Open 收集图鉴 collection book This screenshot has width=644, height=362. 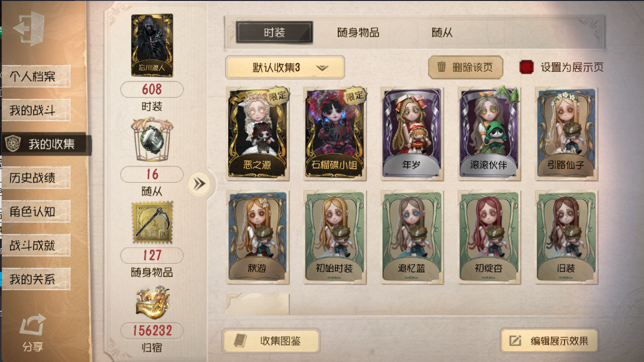pos(271,341)
